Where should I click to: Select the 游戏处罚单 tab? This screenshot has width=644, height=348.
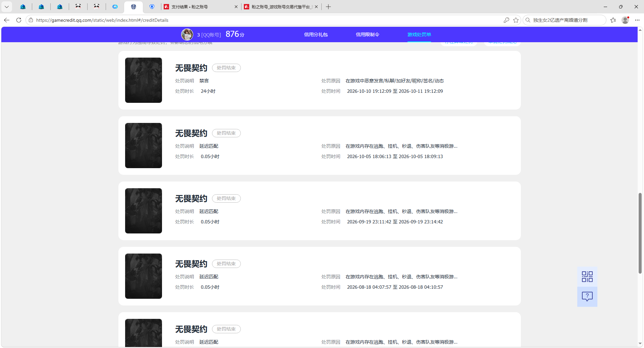click(419, 34)
